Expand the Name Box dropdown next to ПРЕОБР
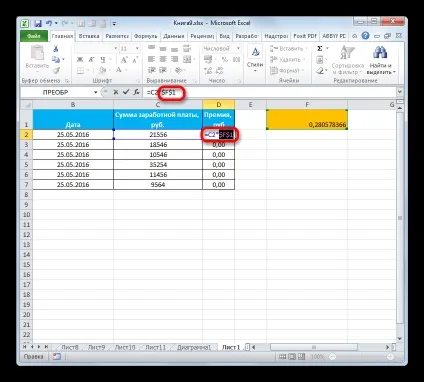The image size is (424, 382). click(x=96, y=92)
